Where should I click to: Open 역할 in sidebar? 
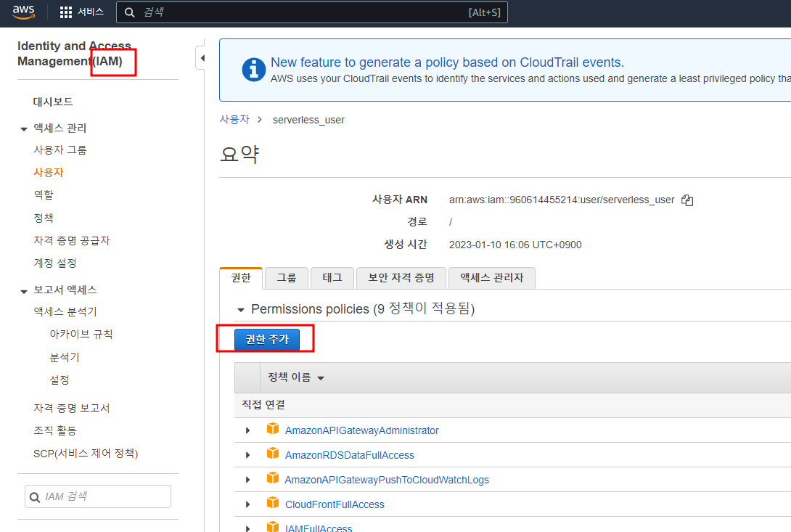point(44,195)
